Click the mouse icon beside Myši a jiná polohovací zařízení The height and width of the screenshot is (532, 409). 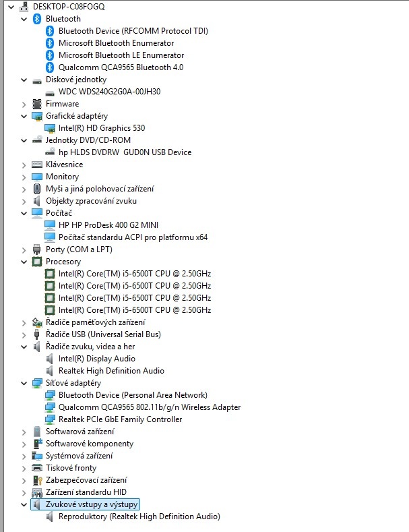[37, 189]
